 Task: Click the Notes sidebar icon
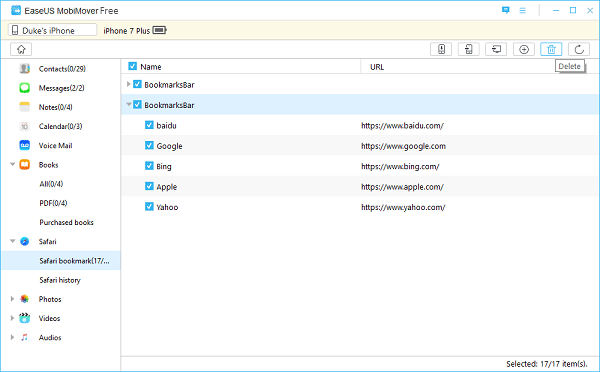pos(24,107)
